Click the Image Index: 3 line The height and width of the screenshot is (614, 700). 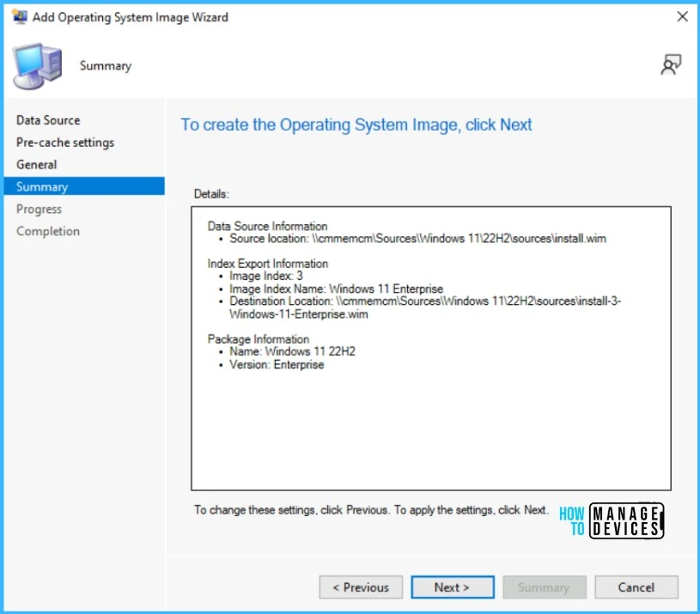tap(266, 276)
